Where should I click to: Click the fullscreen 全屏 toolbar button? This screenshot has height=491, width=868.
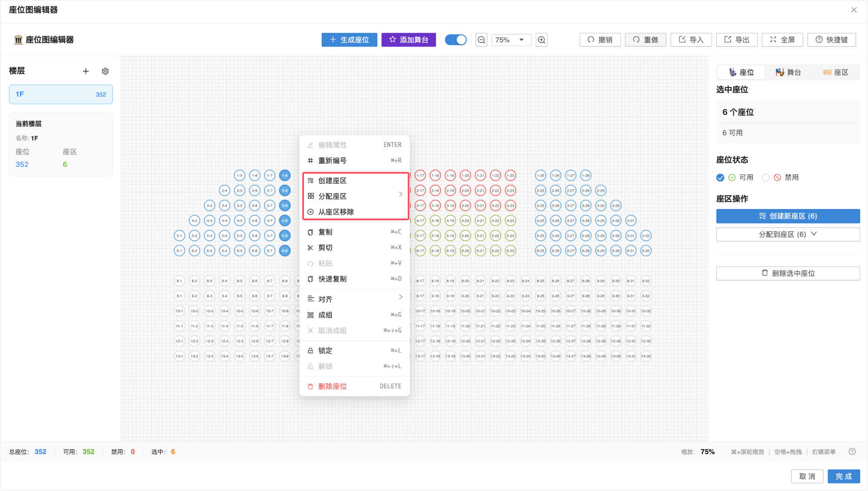pyautogui.click(x=782, y=40)
